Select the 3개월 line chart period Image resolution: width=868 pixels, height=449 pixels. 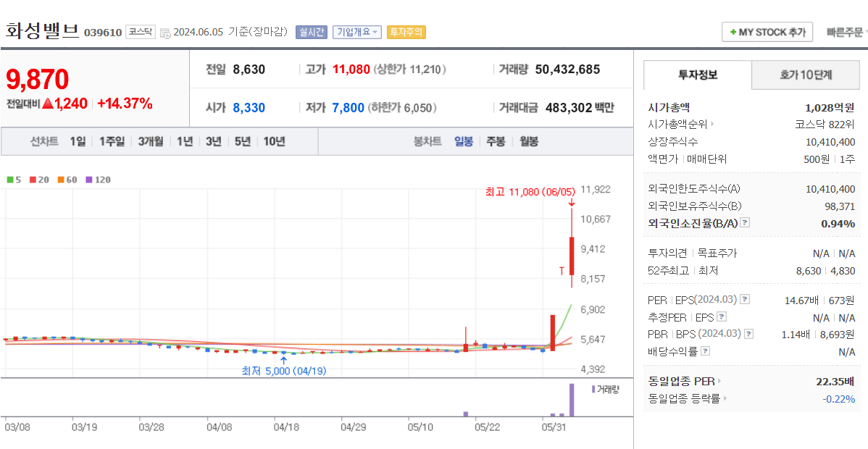151,141
